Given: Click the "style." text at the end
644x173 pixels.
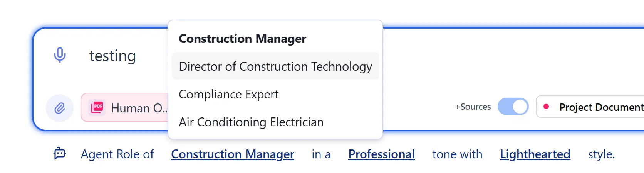Looking at the screenshot, I should 601,154.
